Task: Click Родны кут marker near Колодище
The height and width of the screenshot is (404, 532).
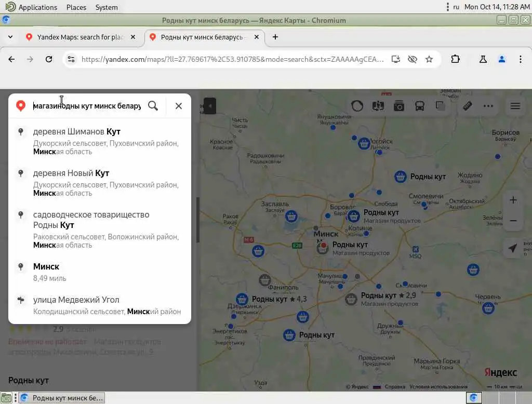Action: 353,216
